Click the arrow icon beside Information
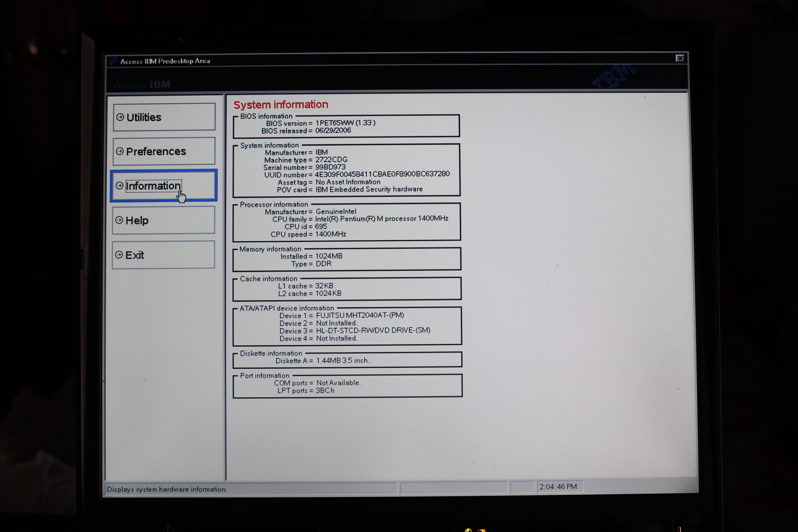798x532 pixels. [119, 186]
